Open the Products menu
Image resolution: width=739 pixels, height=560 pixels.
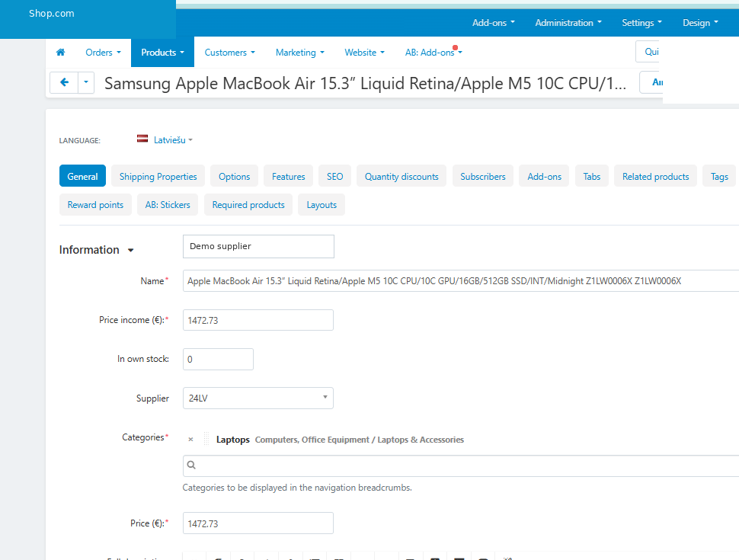pyautogui.click(x=162, y=53)
